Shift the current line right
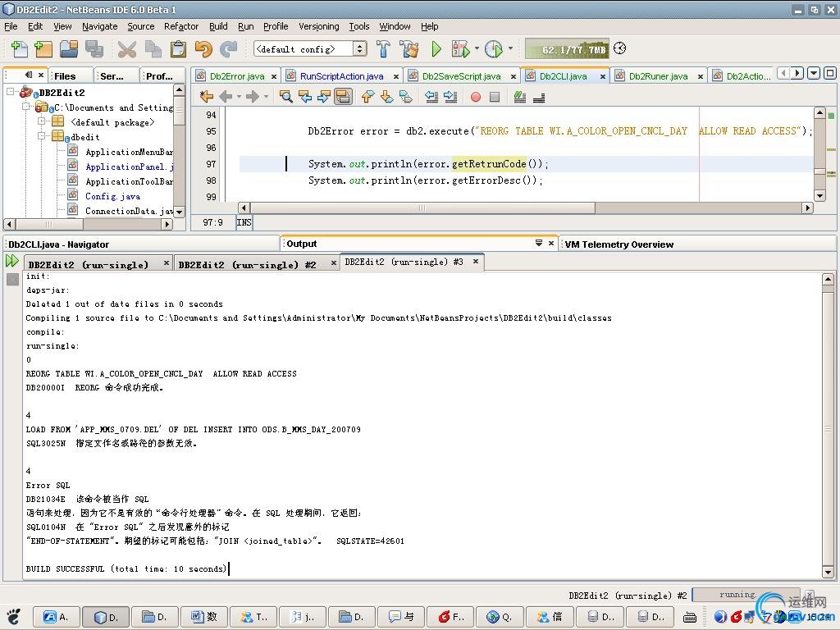The height and width of the screenshot is (630, 840). pyautogui.click(x=450, y=97)
